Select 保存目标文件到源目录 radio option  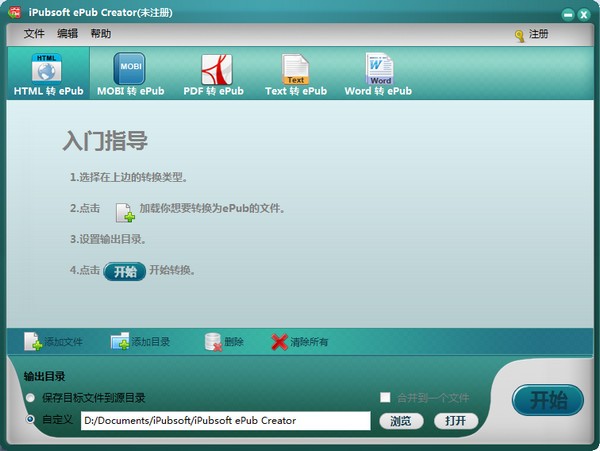[30, 398]
